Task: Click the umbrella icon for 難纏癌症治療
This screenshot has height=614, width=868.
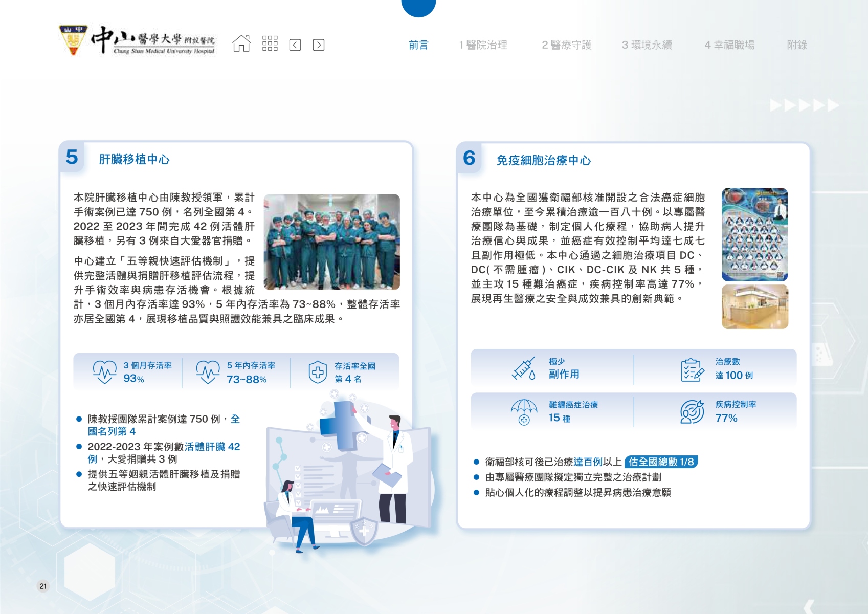Action: pos(524,412)
